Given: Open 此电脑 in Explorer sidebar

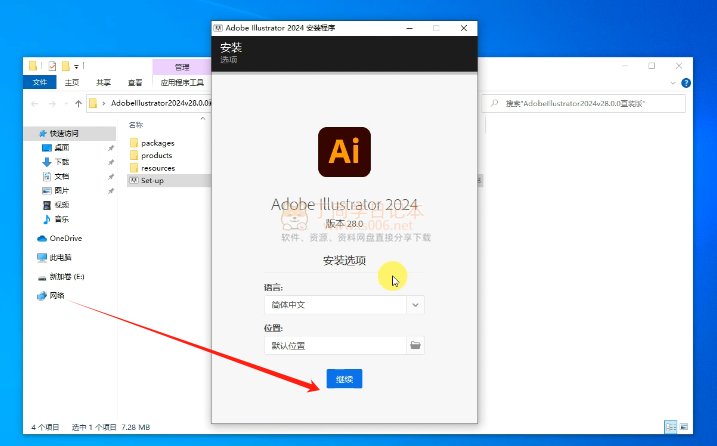Looking at the screenshot, I should coord(60,257).
